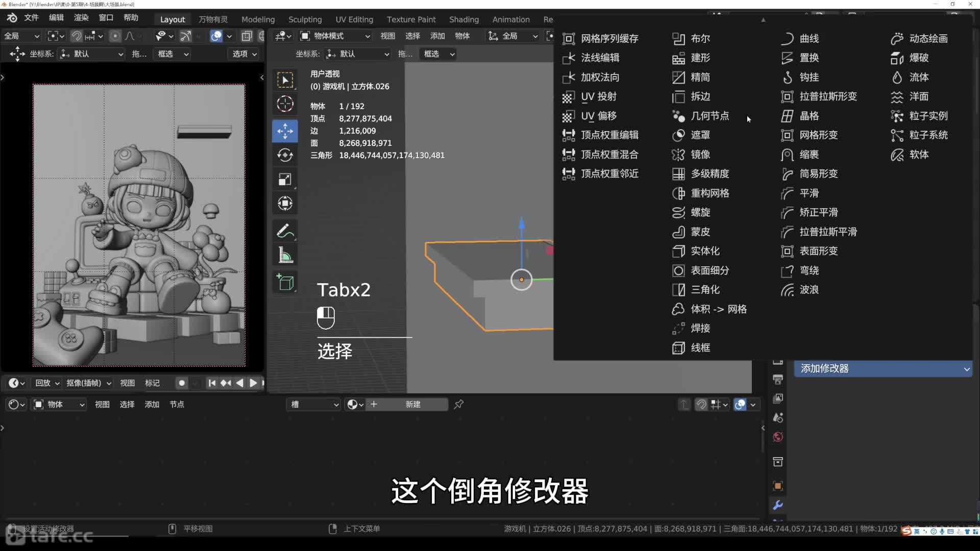Open node editor 节点 Node menu
Screen dimensions: 980x551
point(177,405)
